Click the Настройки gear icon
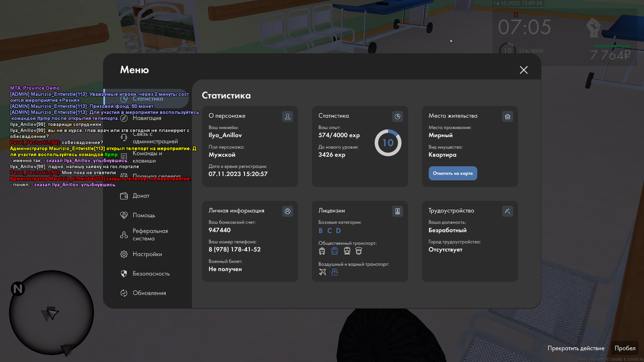 point(124,254)
